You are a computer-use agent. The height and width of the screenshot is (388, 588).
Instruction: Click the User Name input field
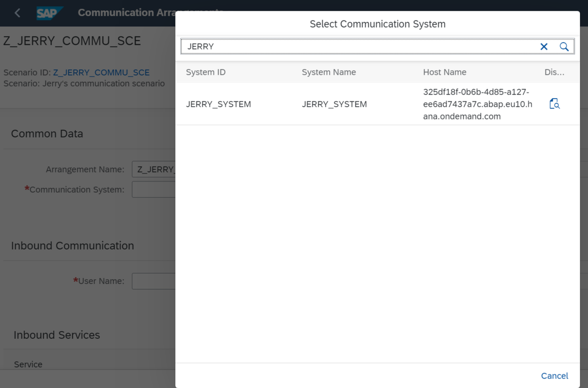pos(154,281)
